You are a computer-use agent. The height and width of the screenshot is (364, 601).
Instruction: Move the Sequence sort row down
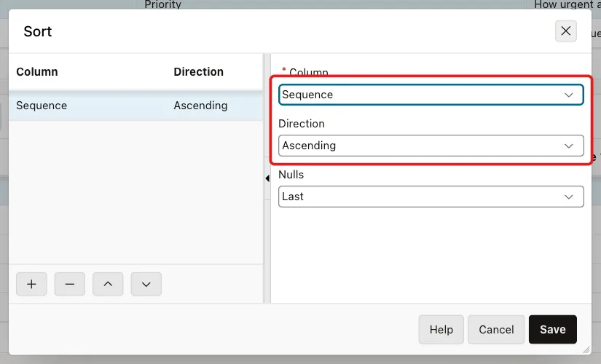(146, 284)
